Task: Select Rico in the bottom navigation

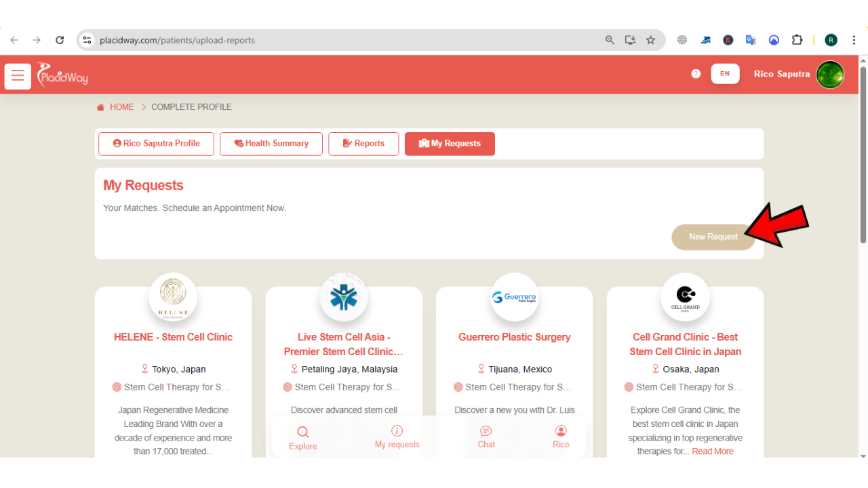Action: point(561,437)
